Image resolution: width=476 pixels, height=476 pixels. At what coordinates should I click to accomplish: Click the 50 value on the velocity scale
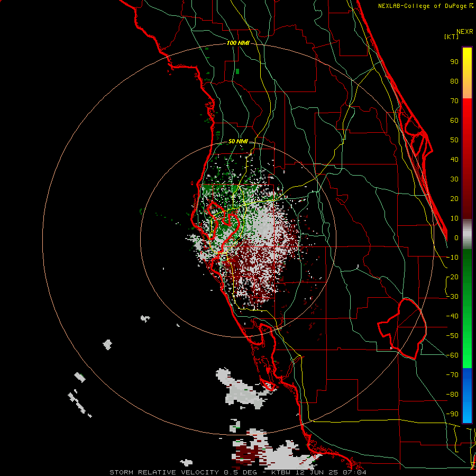click(454, 140)
